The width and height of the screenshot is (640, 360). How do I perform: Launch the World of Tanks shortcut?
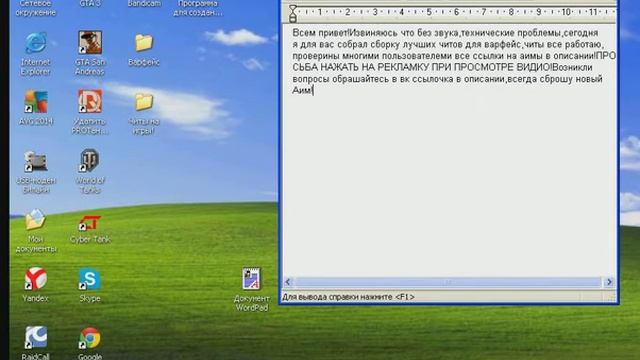[89, 160]
